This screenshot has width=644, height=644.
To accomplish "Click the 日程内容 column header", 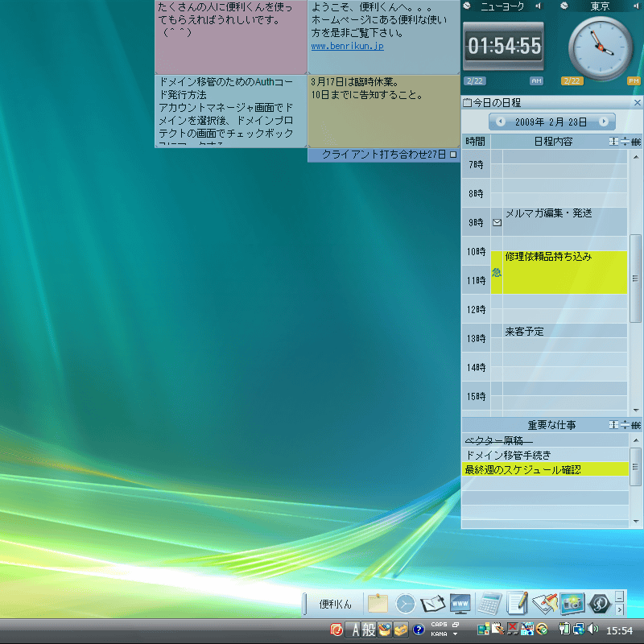I will pos(553,142).
